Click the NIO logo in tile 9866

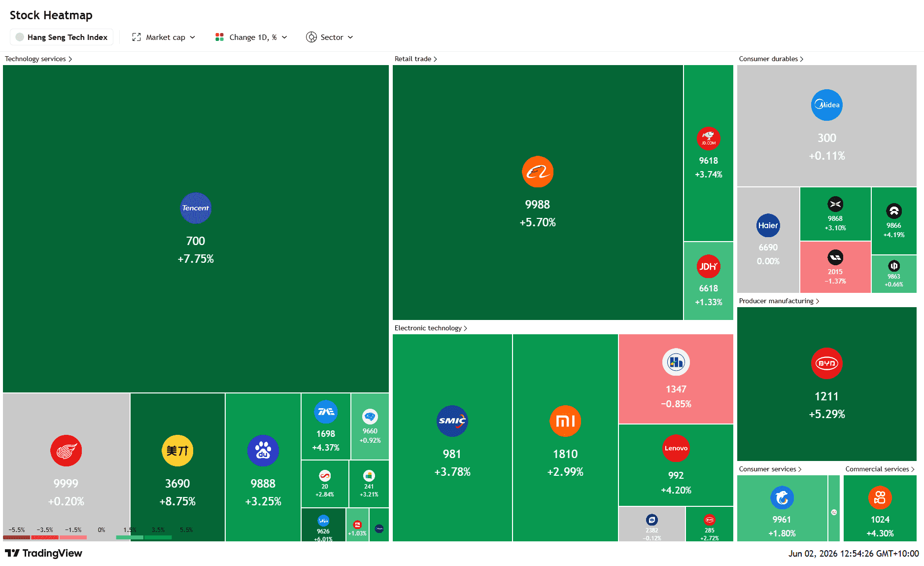(x=894, y=211)
